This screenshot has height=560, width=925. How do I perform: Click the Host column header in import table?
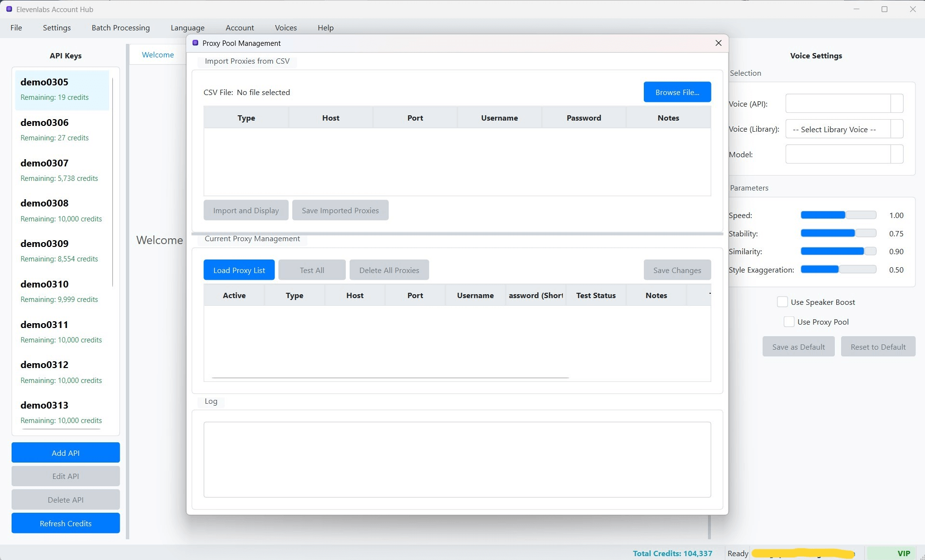[x=331, y=118]
